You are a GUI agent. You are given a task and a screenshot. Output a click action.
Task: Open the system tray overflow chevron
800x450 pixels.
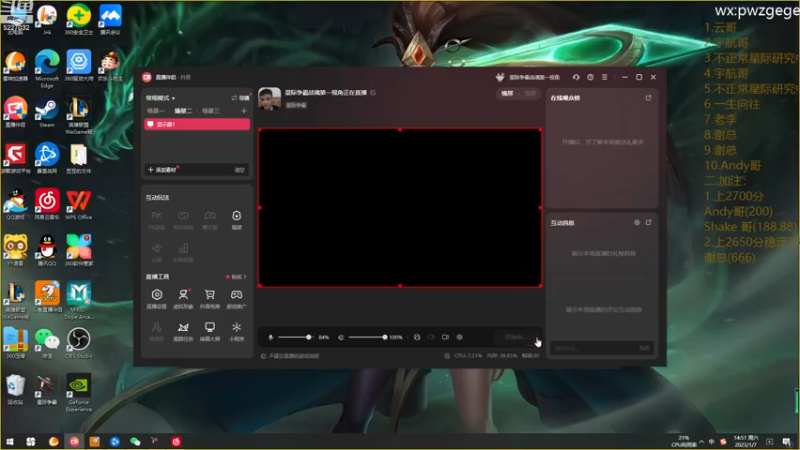(x=702, y=441)
